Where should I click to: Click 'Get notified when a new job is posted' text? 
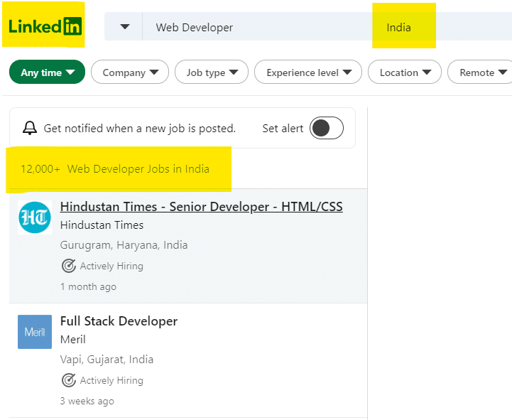(140, 129)
